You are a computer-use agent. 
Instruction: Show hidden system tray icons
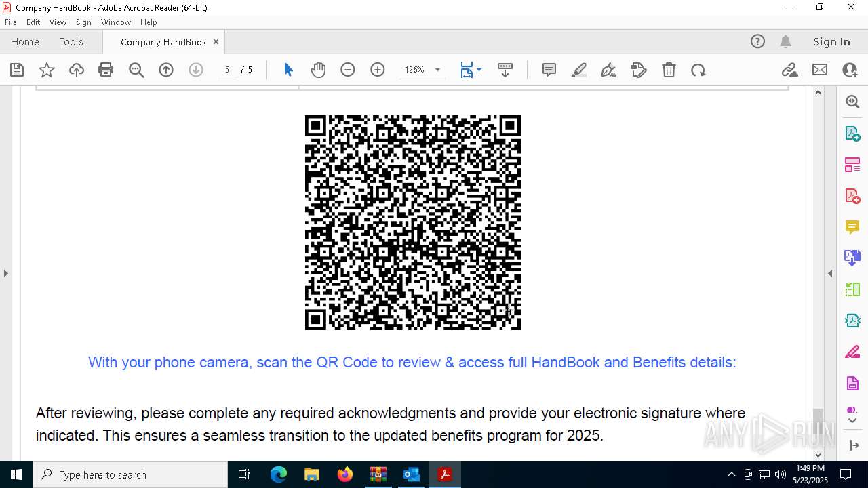pos(731,474)
